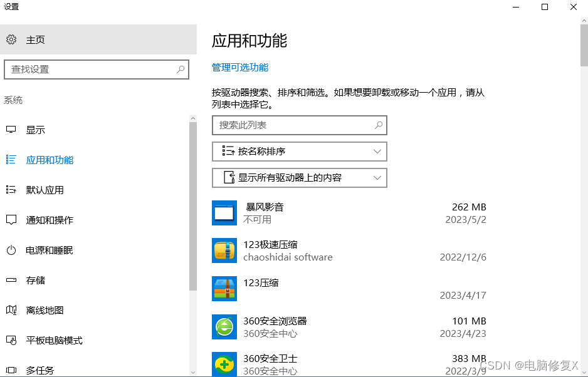588x377 pixels.
Task: Click the 123极速压缩 zip icon
Action: (224, 250)
